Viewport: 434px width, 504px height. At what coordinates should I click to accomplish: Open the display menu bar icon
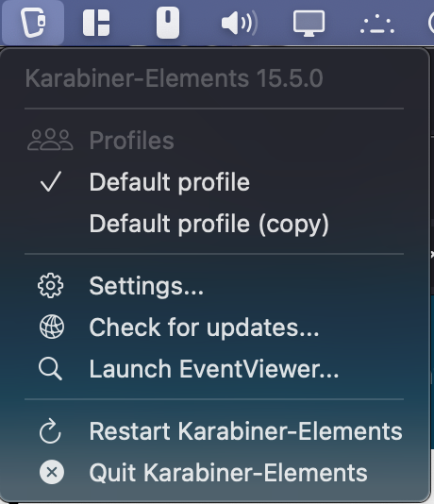[x=309, y=24]
